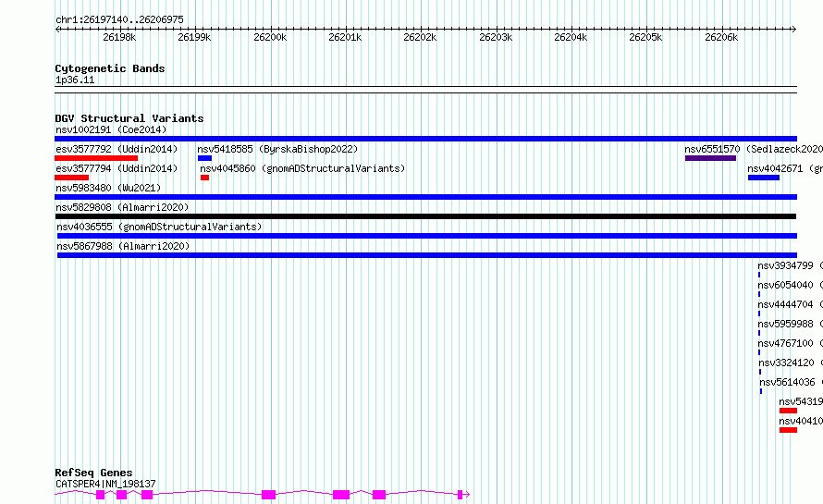The height and width of the screenshot is (504, 823).
Task: Open esv3577794 (Uddin2014) variant label
Action: point(117,168)
